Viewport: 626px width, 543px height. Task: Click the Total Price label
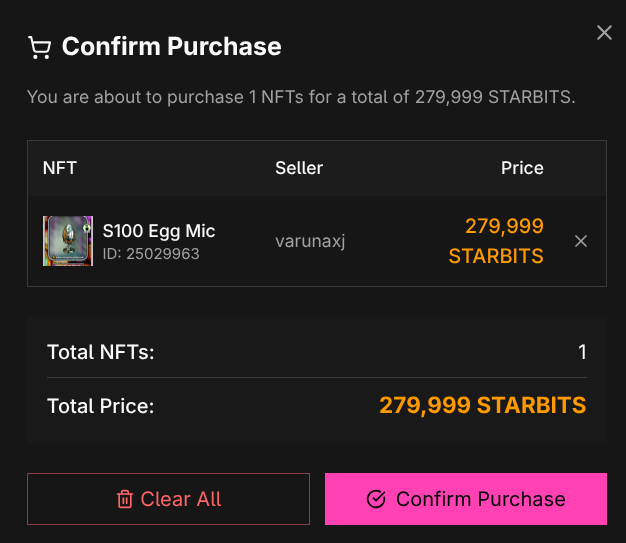click(x=101, y=406)
